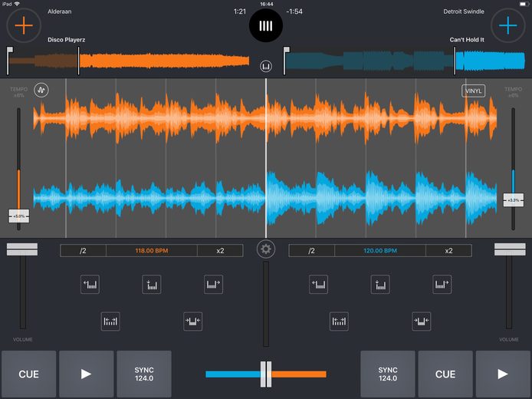Shift right deck beat grid to the right
The image size is (532, 399).
tap(442, 284)
